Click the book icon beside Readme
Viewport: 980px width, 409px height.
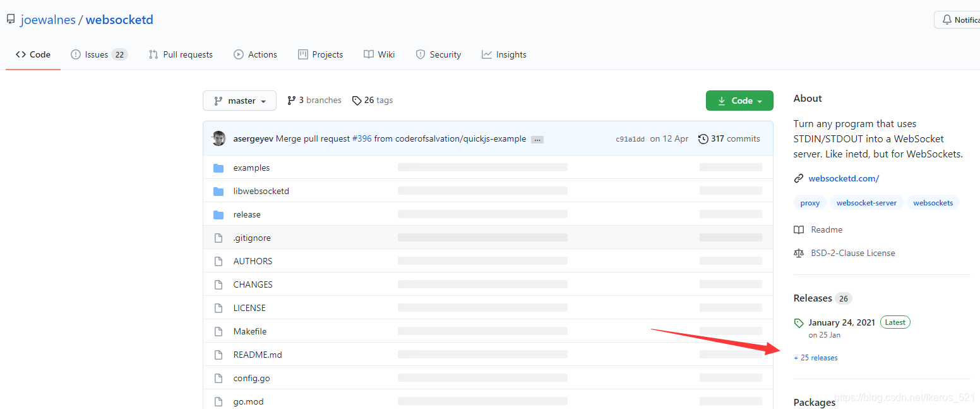point(799,229)
